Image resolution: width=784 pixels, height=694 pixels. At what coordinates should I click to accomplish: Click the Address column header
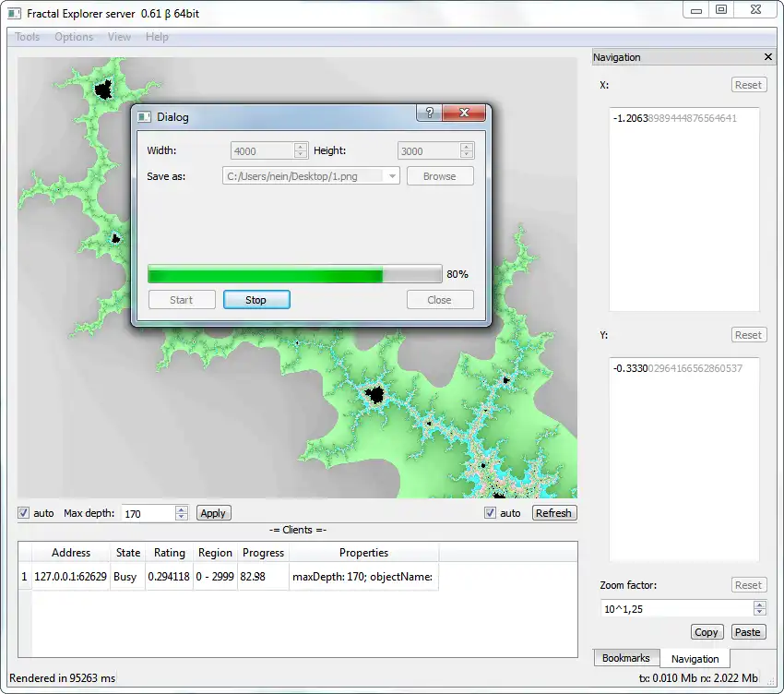(71, 553)
